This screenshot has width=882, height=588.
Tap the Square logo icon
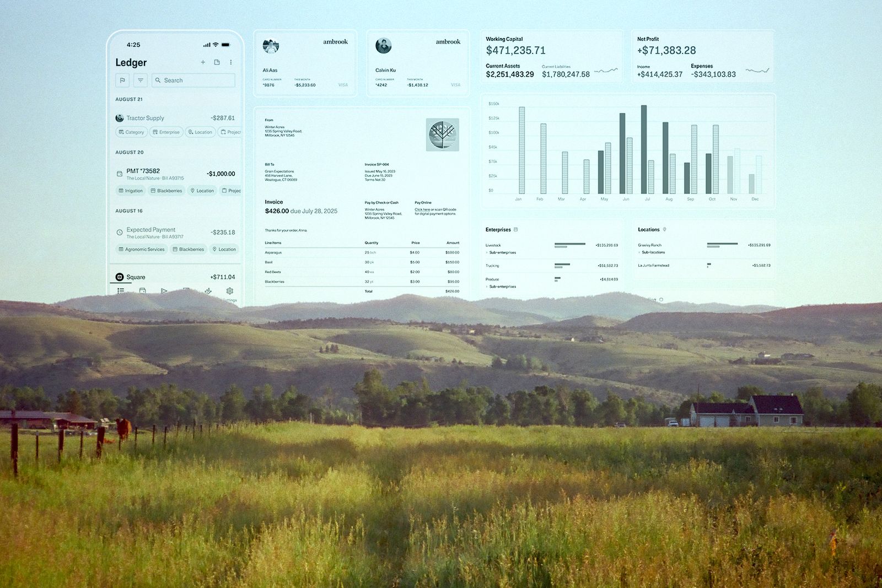point(120,277)
